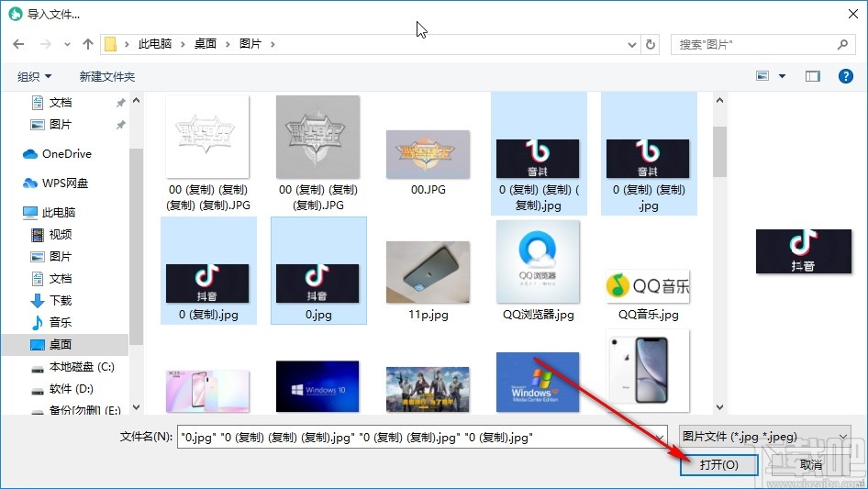Viewport: 868px width, 489px height.
Task: Toggle the preview pane icon
Action: (813, 76)
